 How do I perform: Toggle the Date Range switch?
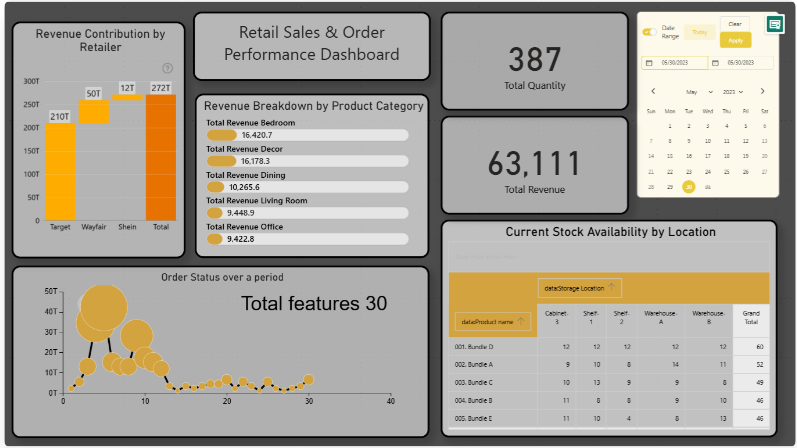tap(649, 32)
